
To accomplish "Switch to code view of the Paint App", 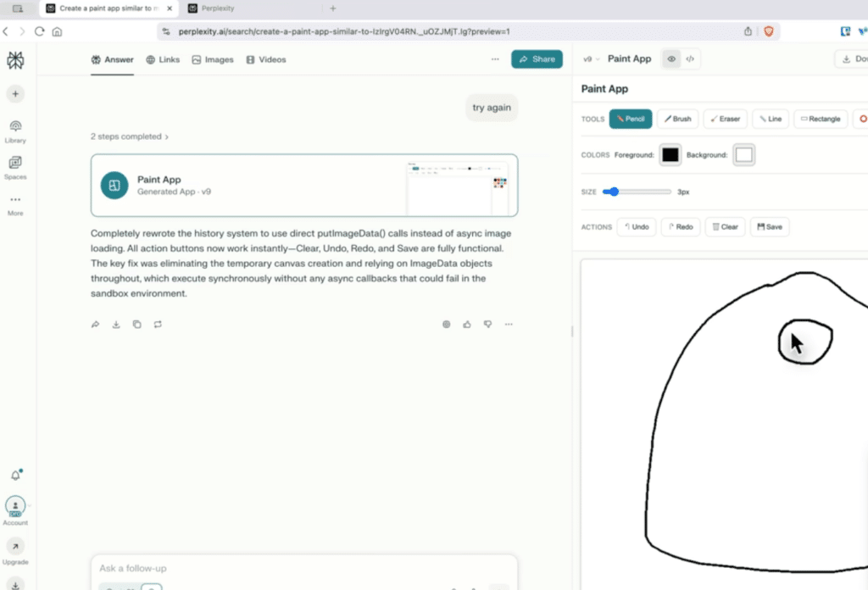I will click(x=690, y=58).
